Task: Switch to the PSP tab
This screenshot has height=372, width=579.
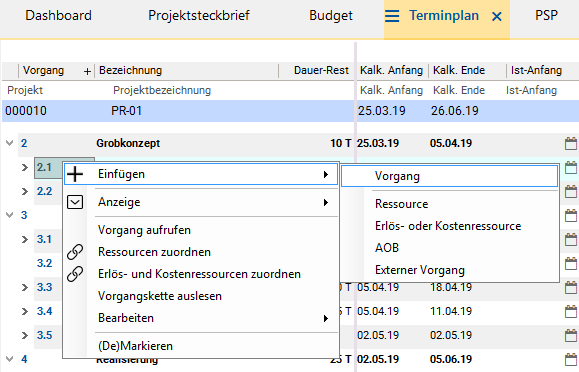Action: pos(546,16)
